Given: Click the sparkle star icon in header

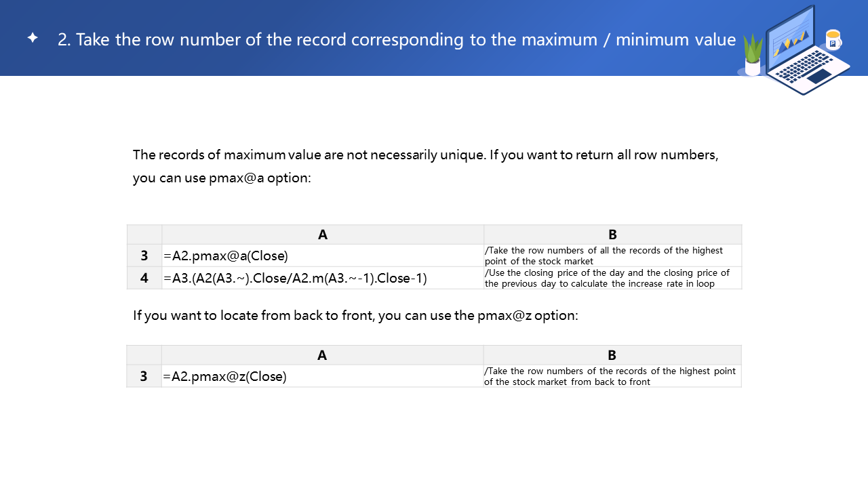Looking at the screenshot, I should (33, 38).
